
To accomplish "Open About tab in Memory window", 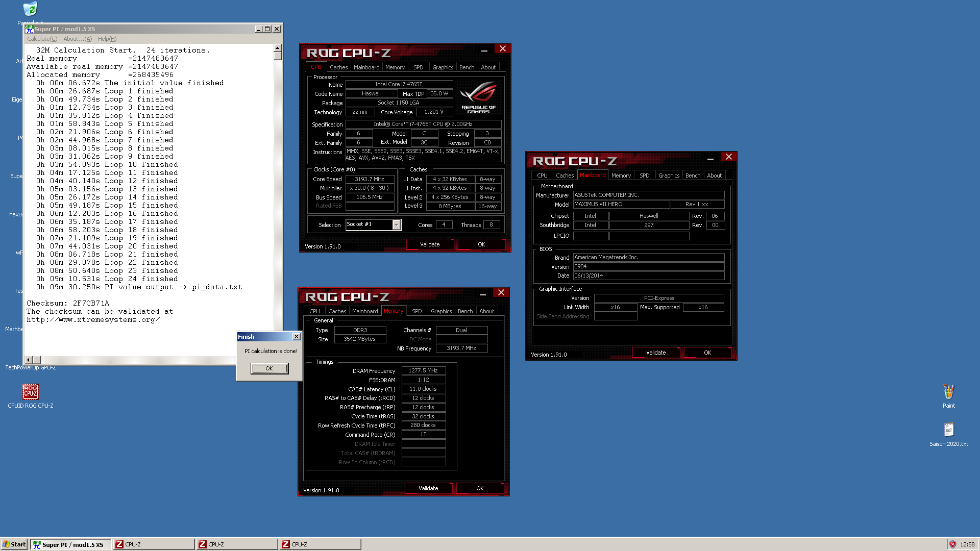I will point(486,311).
